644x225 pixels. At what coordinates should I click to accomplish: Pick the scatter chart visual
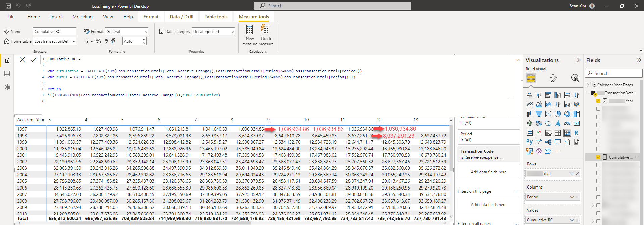point(548,114)
